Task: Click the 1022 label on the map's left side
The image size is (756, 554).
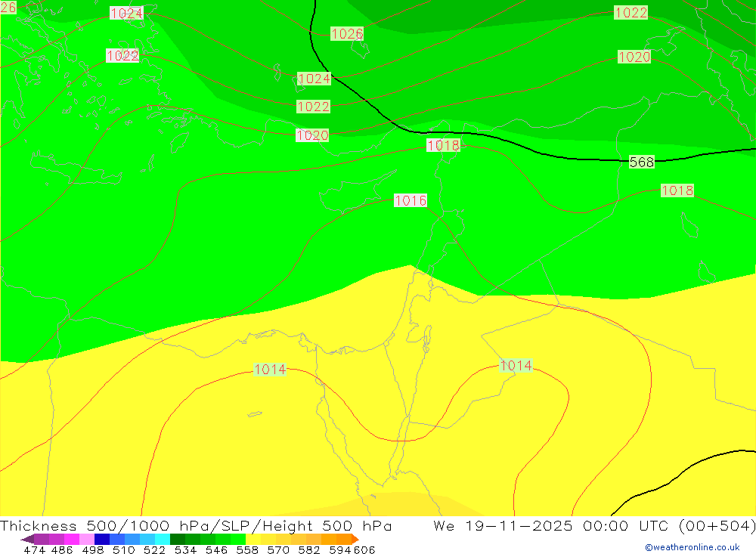Action: (x=122, y=55)
